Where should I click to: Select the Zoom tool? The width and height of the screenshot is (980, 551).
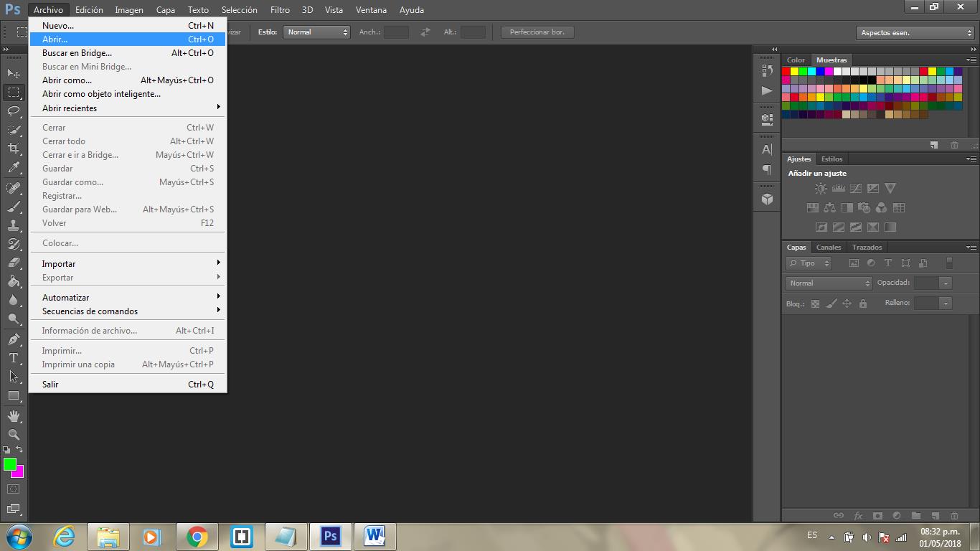pyautogui.click(x=14, y=434)
